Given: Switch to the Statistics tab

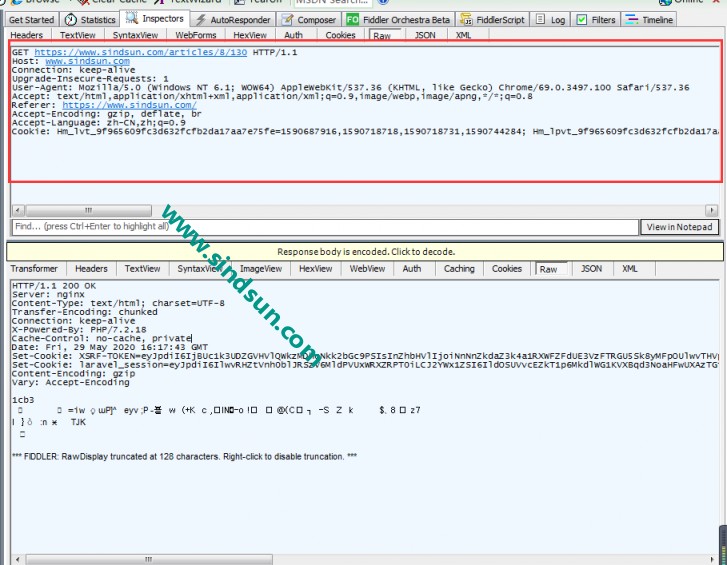Looking at the screenshot, I should 90,20.
